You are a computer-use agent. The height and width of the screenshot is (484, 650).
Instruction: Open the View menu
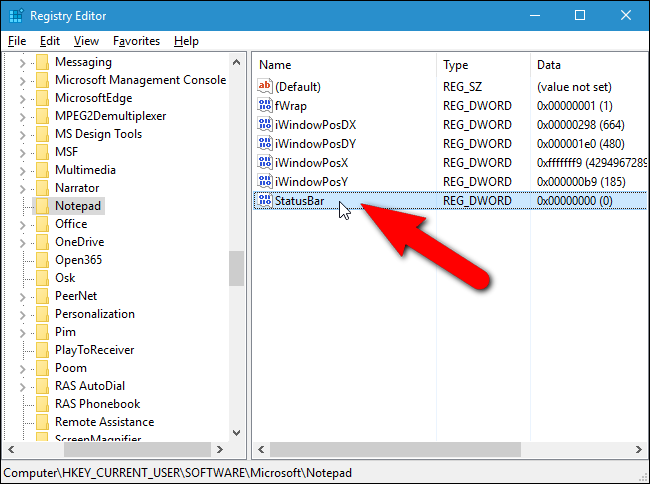tap(86, 41)
